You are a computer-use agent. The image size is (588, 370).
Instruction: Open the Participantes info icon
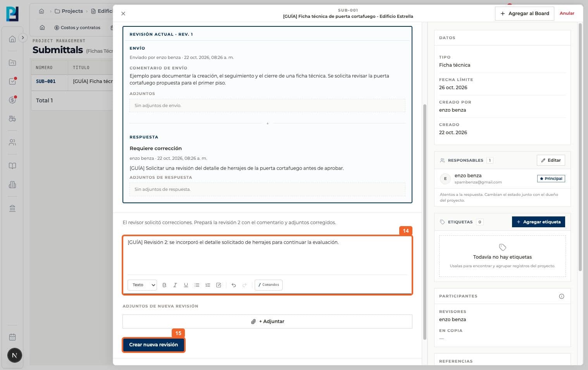click(x=562, y=296)
